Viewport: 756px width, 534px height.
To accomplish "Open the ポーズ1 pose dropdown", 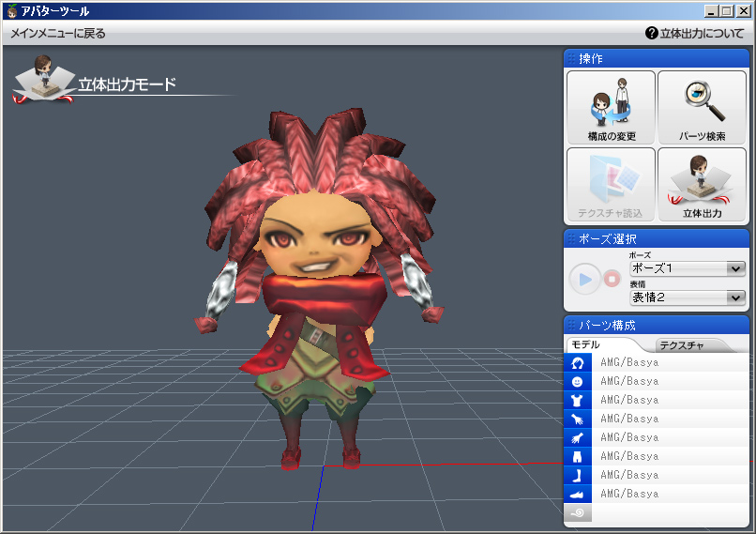I will click(688, 268).
